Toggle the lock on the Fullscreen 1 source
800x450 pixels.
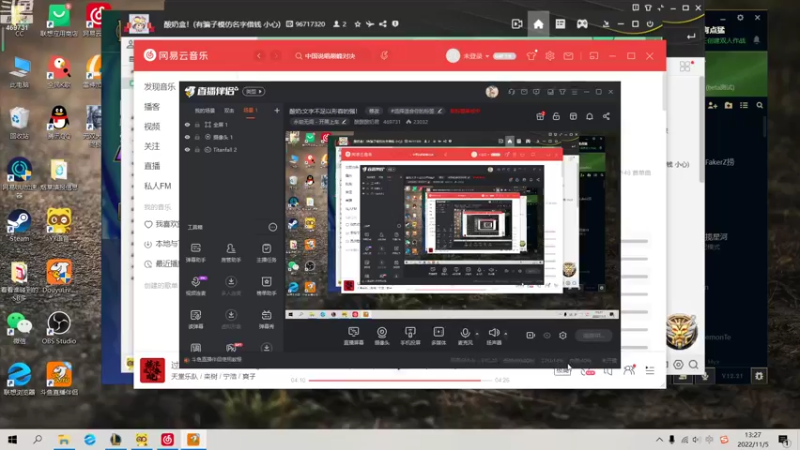197,124
